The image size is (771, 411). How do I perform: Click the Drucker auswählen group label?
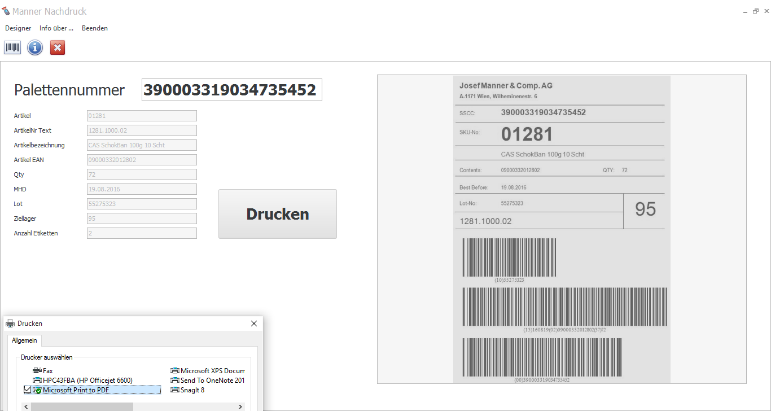click(47, 357)
